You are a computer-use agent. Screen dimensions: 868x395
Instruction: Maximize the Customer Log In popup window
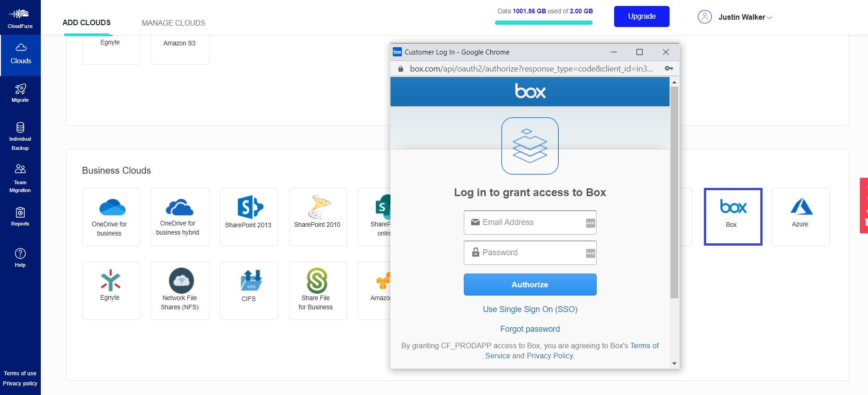tap(639, 52)
